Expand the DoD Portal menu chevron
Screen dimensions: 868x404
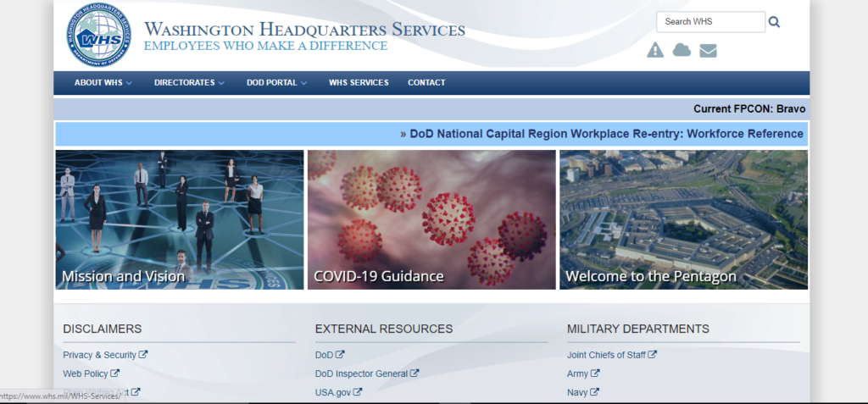point(303,83)
